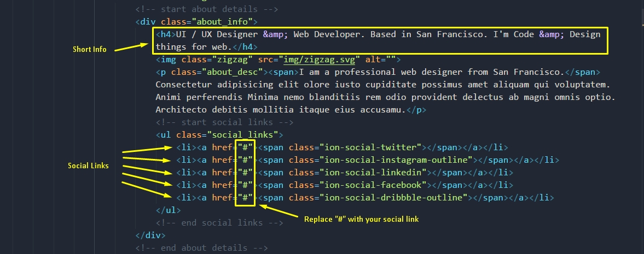The height and width of the screenshot is (254, 644).
Task: Place cursor on the twitter link href "#"
Action: 245,147
